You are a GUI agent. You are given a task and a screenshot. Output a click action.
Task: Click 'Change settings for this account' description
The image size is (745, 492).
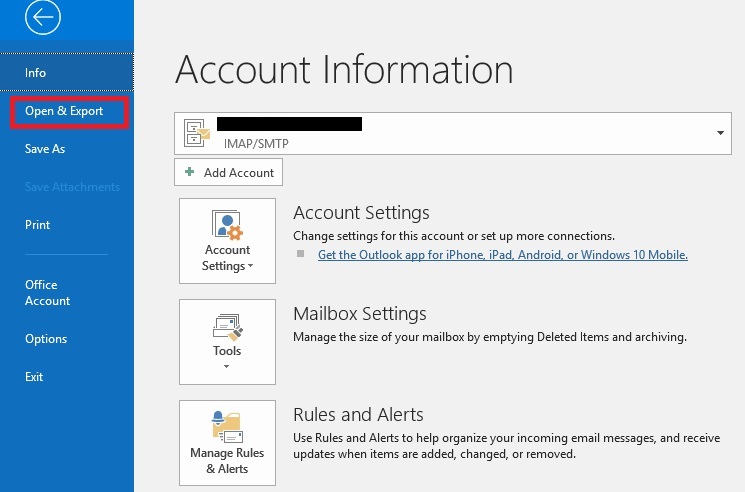point(454,236)
